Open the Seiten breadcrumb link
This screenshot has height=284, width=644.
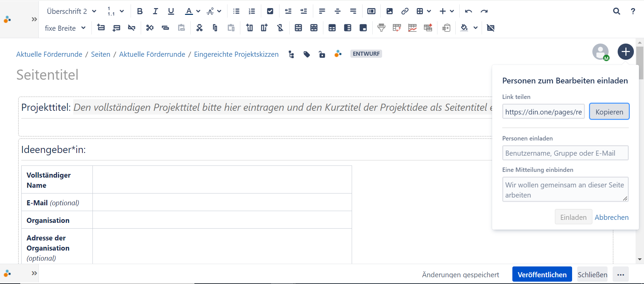(101, 54)
